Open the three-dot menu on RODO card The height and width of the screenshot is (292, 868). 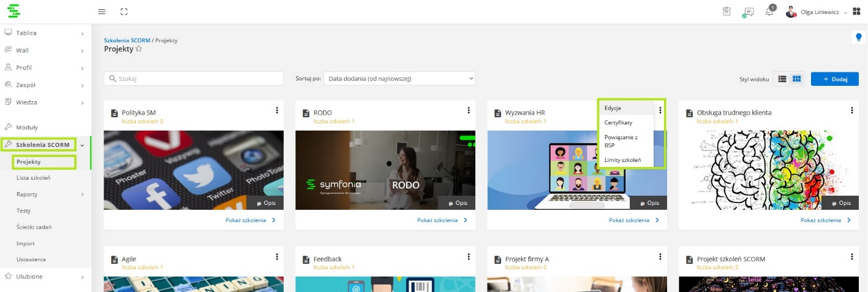pyautogui.click(x=469, y=110)
